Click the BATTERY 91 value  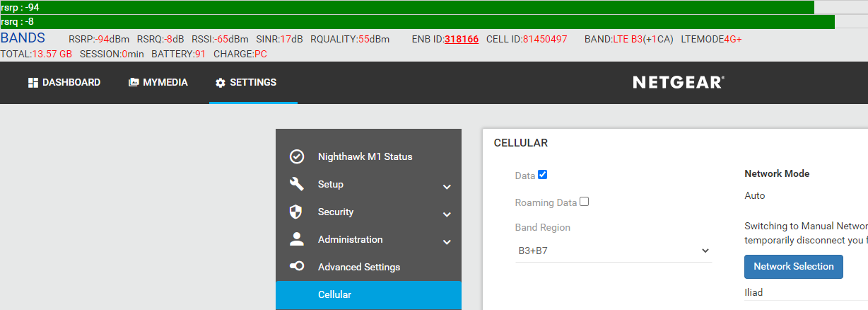coord(200,54)
